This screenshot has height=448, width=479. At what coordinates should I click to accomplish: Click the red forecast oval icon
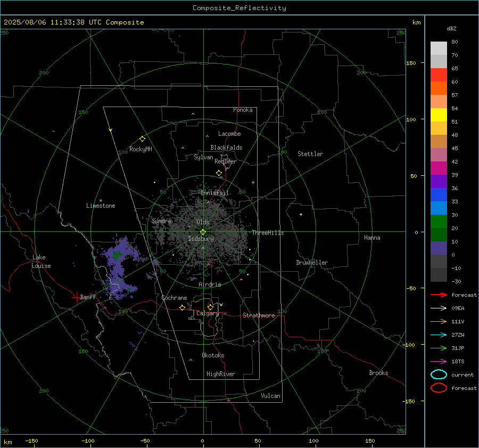click(439, 388)
